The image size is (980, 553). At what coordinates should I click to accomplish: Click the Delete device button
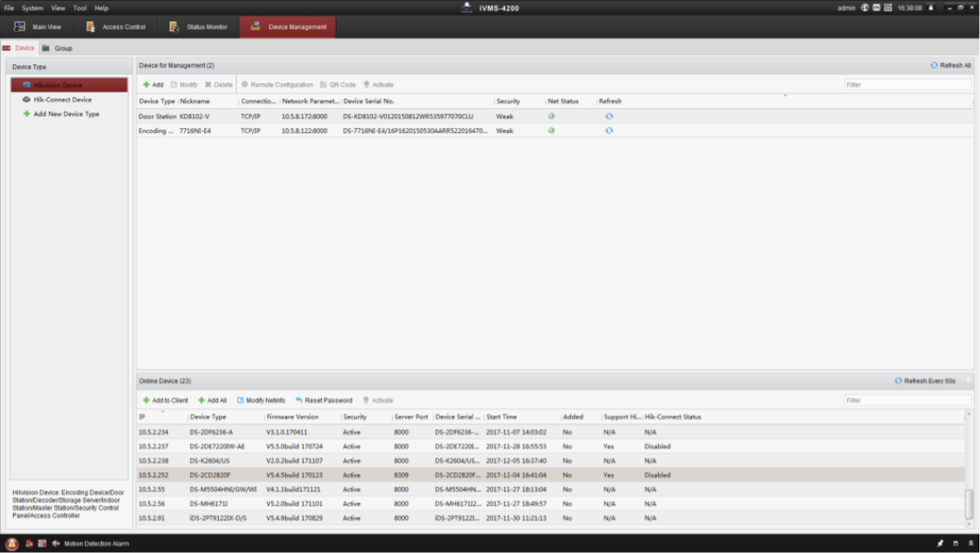click(x=219, y=85)
